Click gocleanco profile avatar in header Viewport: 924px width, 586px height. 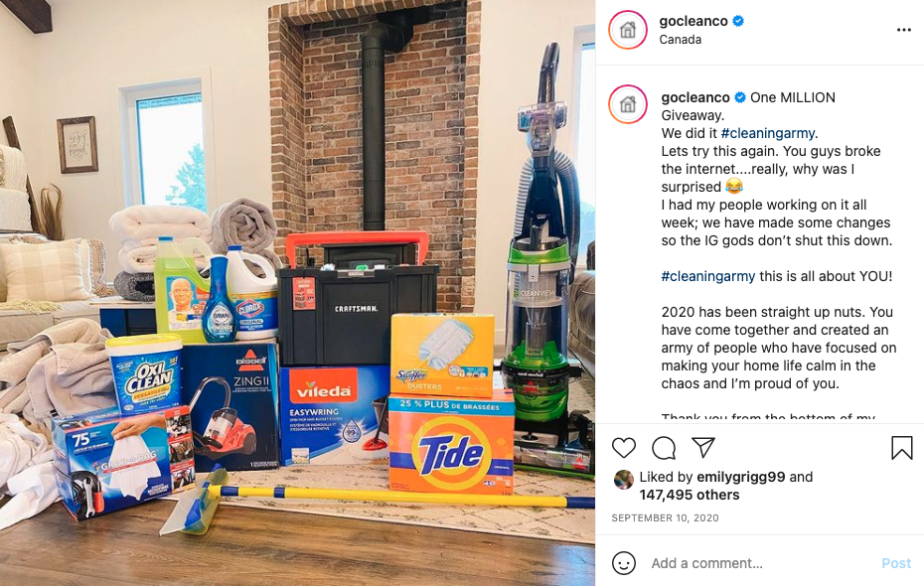628,30
